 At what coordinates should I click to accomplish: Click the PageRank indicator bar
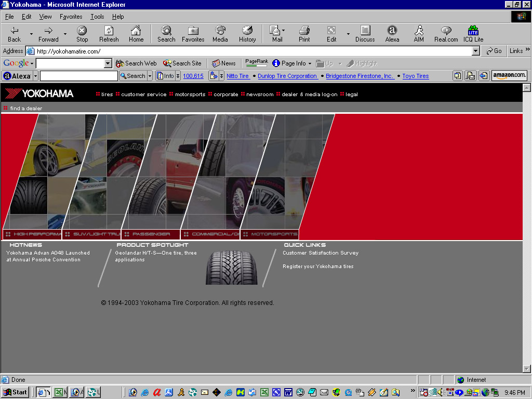(x=257, y=63)
